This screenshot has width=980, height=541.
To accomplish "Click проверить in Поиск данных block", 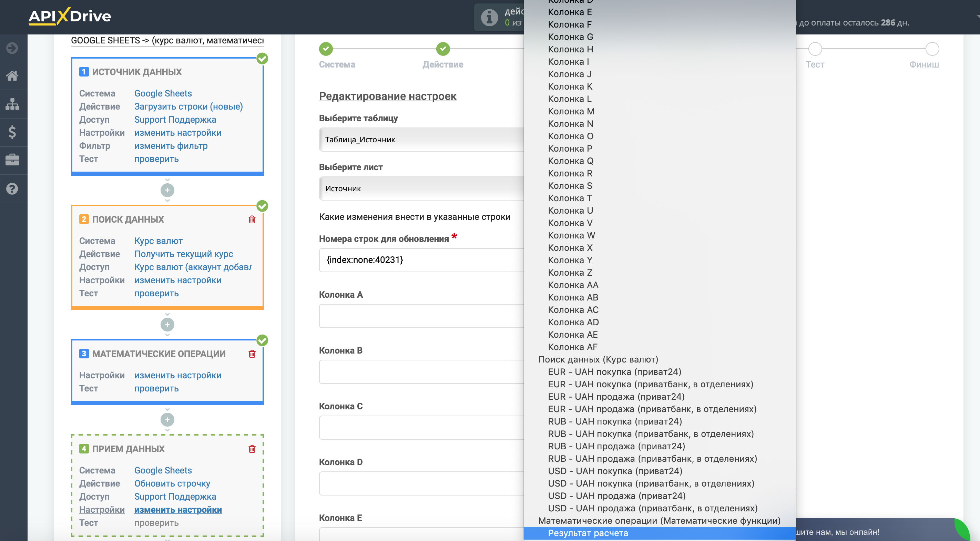I will [x=156, y=293].
